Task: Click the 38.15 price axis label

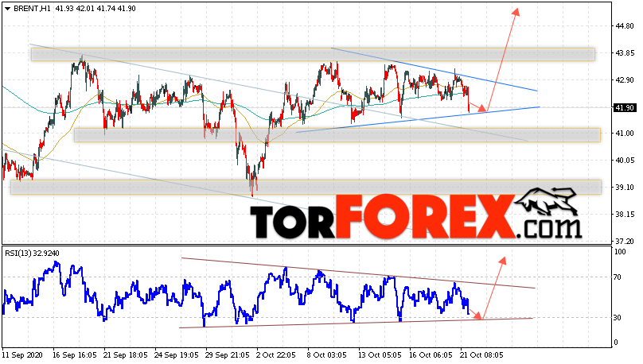Action: (x=624, y=215)
